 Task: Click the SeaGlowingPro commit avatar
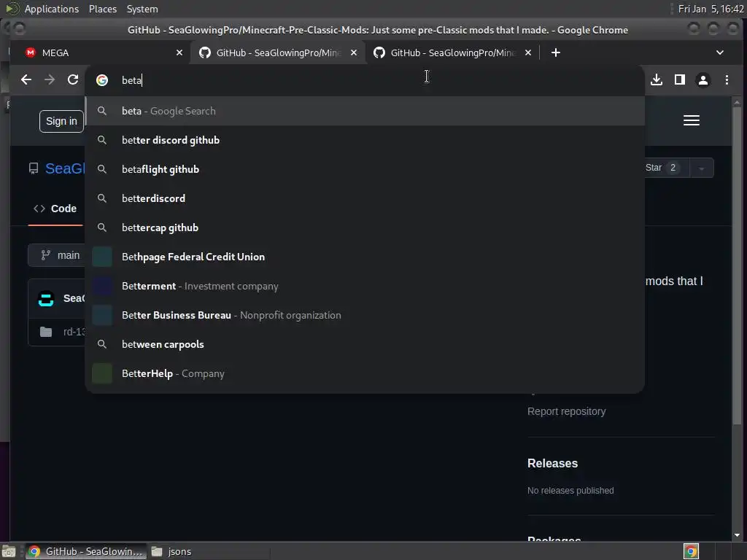pos(46,299)
